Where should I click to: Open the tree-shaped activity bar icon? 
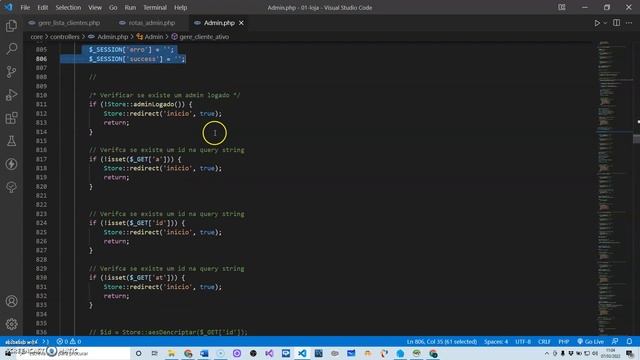coord(11,187)
